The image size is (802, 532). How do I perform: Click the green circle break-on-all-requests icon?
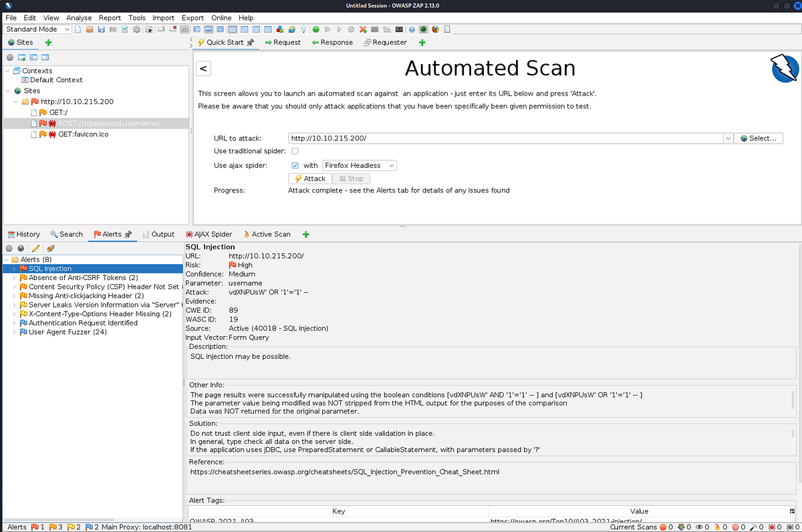[315, 29]
